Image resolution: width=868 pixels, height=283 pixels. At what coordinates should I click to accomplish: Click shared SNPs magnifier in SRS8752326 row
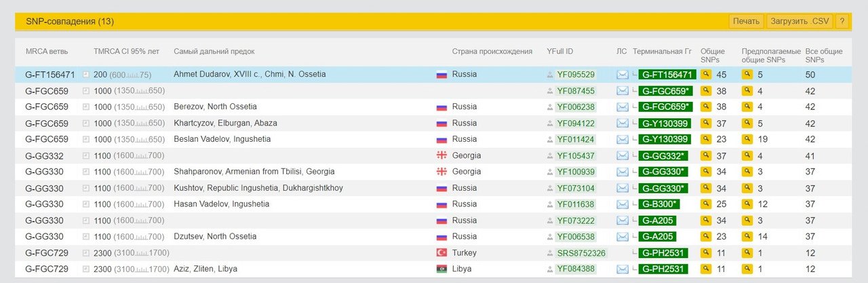pyautogui.click(x=706, y=253)
